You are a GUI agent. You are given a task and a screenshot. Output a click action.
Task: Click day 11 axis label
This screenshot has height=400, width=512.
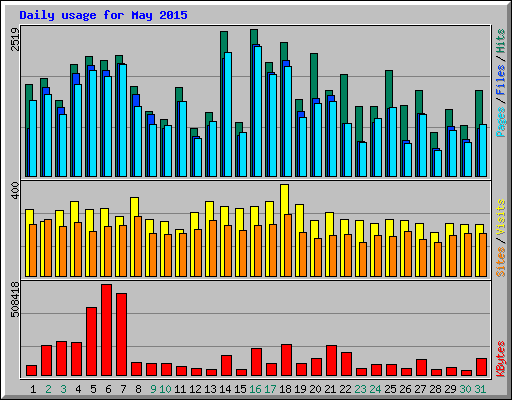pyautogui.click(x=180, y=389)
